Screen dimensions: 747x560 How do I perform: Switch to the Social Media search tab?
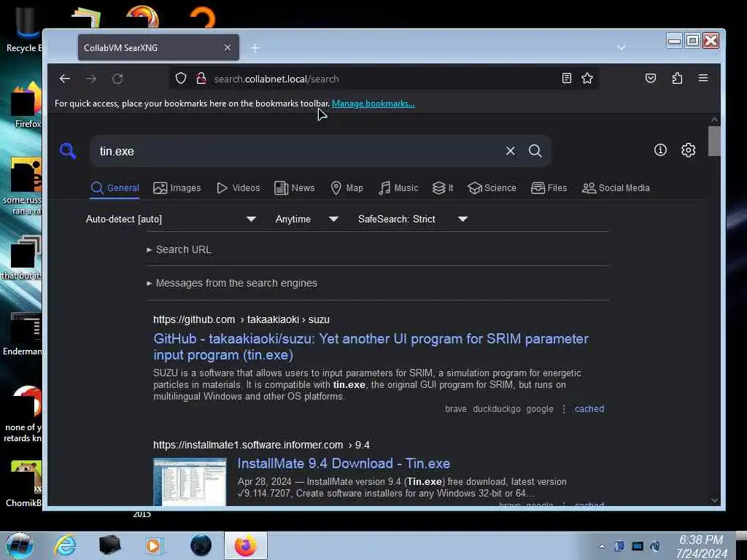coord(616,187)
